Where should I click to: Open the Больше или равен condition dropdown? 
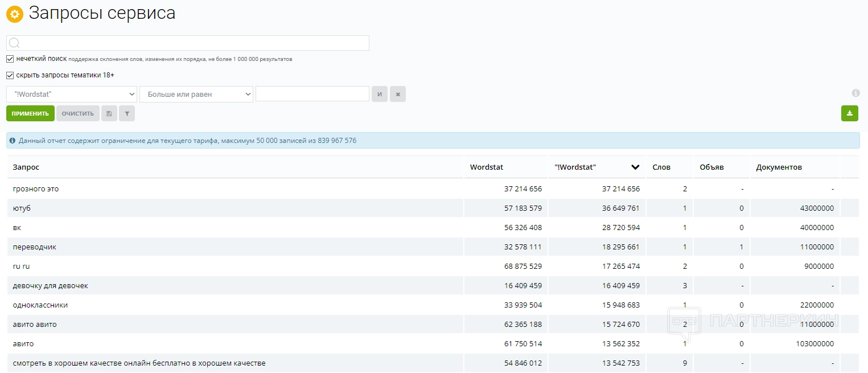pyautogui.click(x=196, y=94)
